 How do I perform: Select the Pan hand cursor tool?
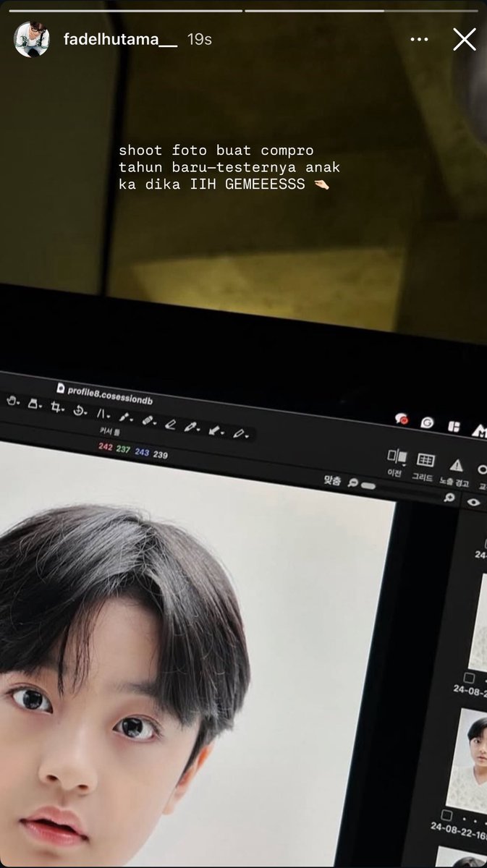12,400
